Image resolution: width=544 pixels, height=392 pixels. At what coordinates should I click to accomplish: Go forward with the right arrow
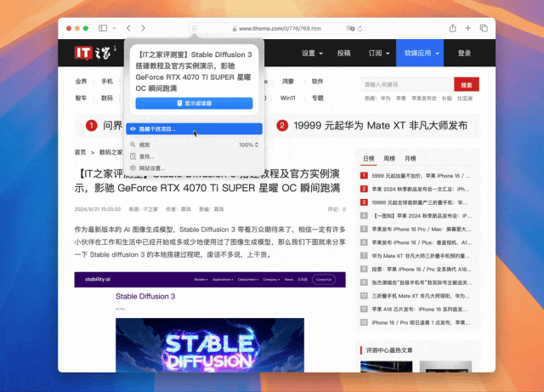pyautogui.click(x=144, y=28)
